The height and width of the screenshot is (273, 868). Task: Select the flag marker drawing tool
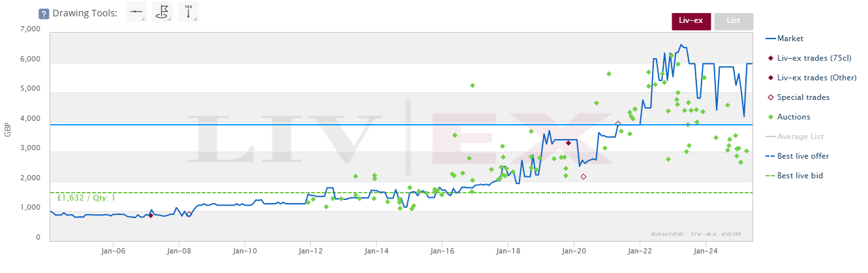pyautogui.click(x=162, y=12)
